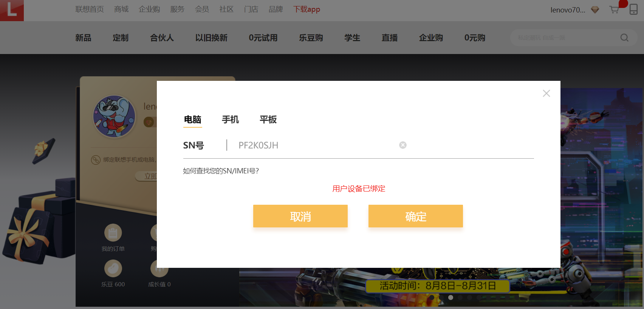Open the lenovo70... account name
This screenshot has height=309, width=644.
coord(568,10)
